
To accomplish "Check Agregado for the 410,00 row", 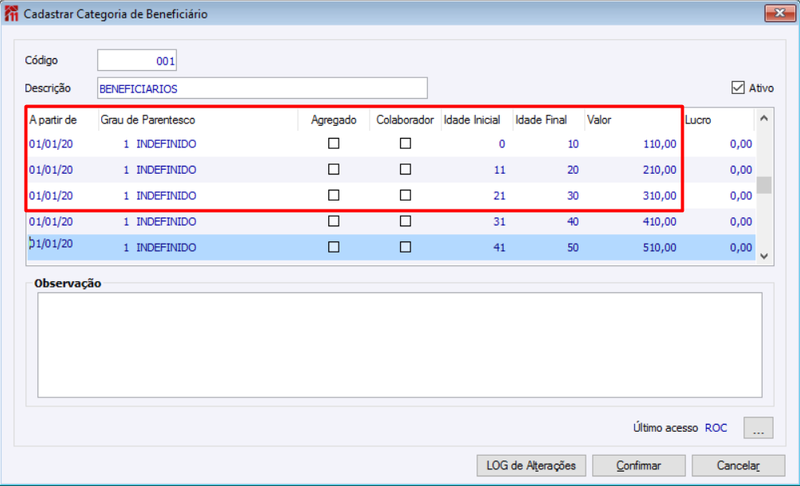I will 334,221.
